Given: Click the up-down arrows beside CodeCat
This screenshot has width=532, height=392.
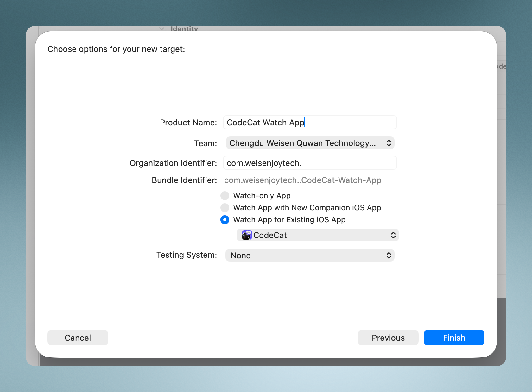Looking at the screenshot, I should (x=393, y=235).
